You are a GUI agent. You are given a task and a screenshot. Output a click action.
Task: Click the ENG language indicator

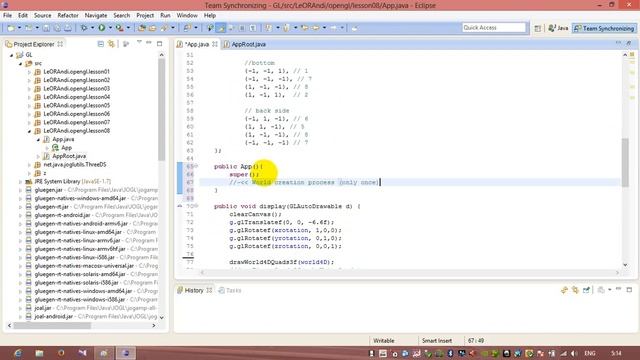pyautogui.click(x=590, y=353)
